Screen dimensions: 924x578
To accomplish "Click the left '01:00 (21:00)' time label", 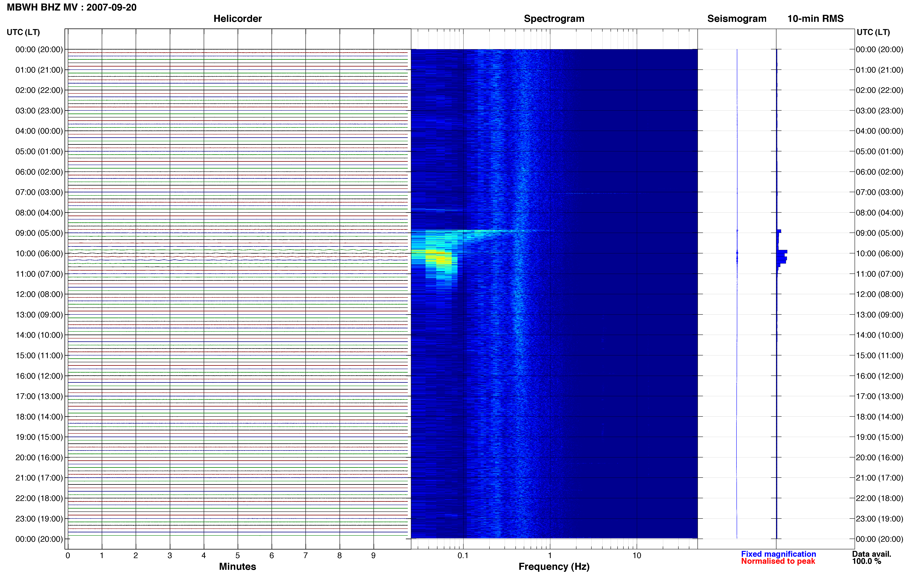I will [39, 70].
